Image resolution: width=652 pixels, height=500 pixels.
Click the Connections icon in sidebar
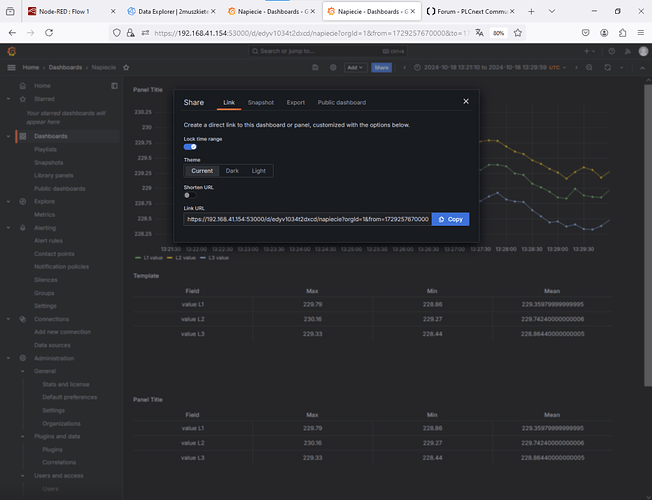click(x=24, y=318)
